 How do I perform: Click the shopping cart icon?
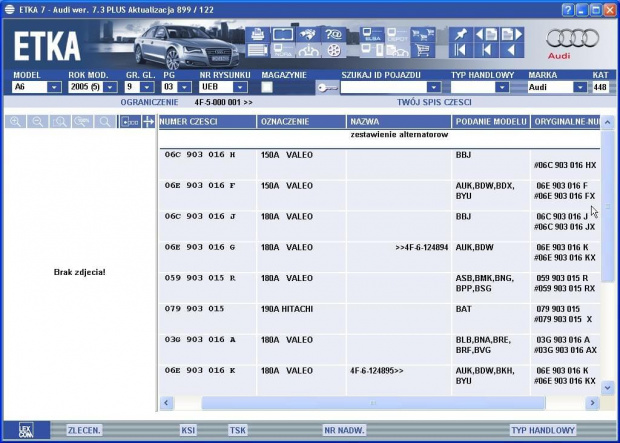tap(423, 50)
